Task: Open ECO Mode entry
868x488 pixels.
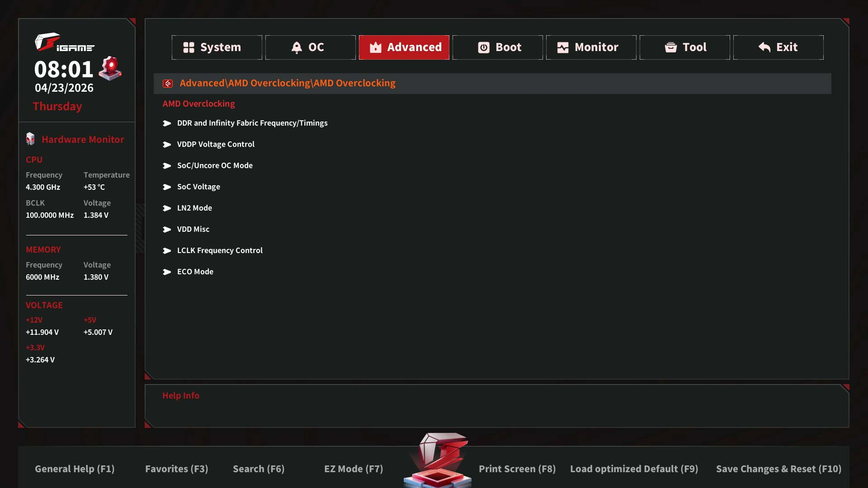Action: (x=195, y=272)
